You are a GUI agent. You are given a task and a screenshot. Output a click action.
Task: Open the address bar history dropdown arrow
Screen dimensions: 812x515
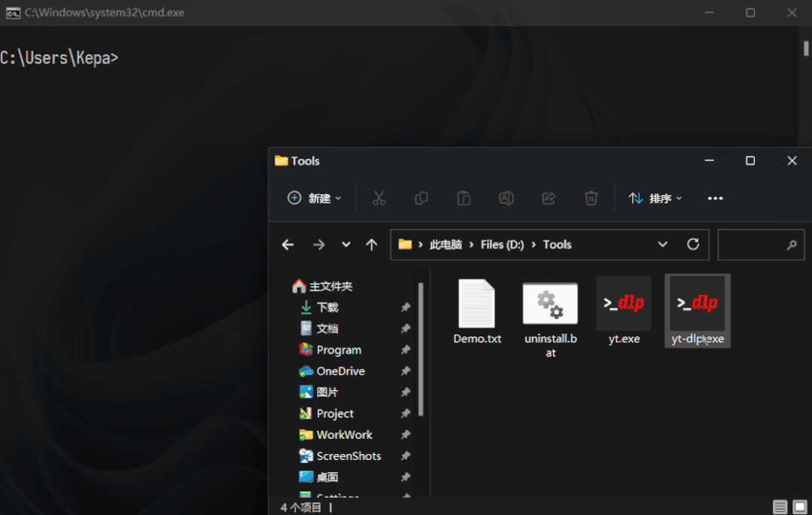pos(662,244)
